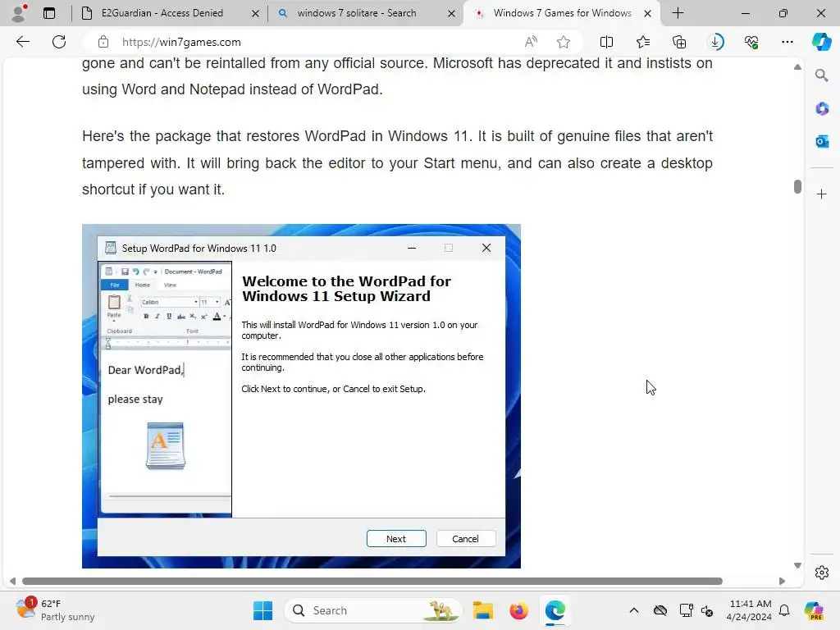Open File Explorer from taskbar
The image size is (840, 630).
point(482,610)
